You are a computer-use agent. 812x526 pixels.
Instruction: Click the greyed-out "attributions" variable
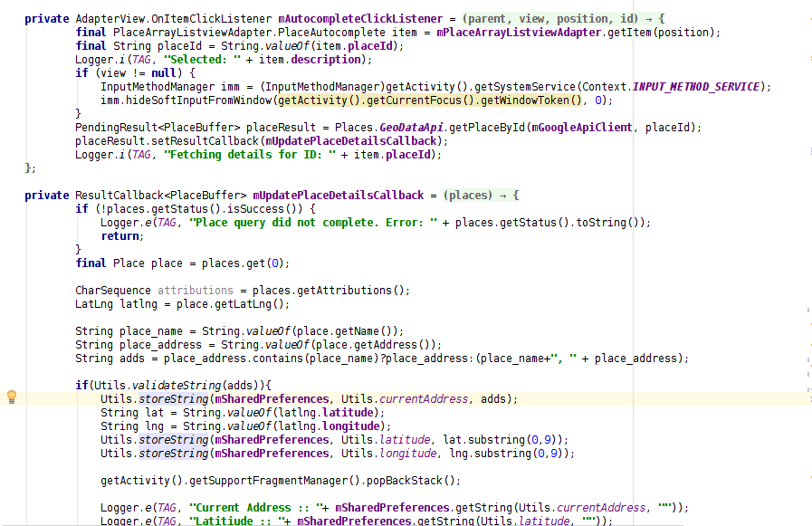click(196, 290)
